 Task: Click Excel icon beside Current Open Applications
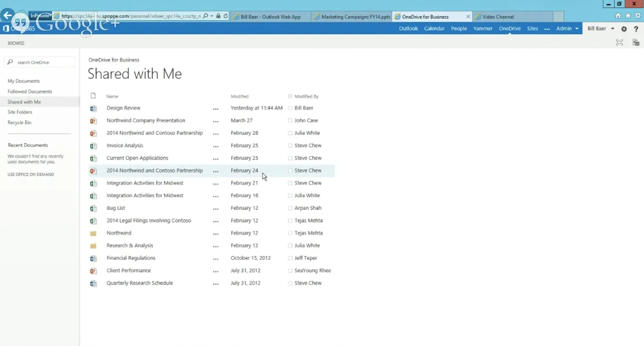(93, 159)
